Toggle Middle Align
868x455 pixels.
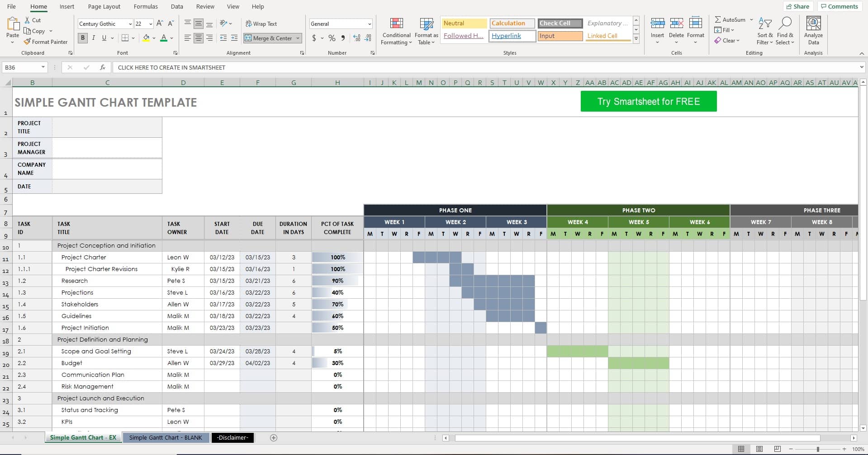[199, 23]
